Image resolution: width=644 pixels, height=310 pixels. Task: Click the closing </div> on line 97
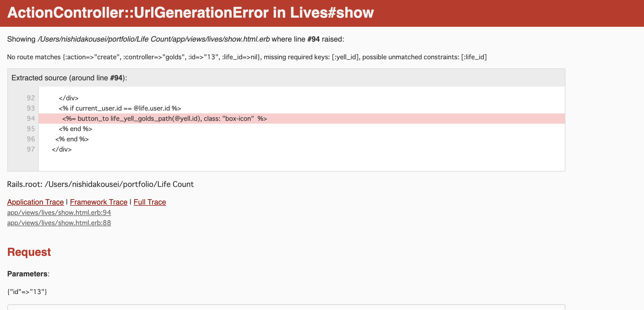coord(62,149)
